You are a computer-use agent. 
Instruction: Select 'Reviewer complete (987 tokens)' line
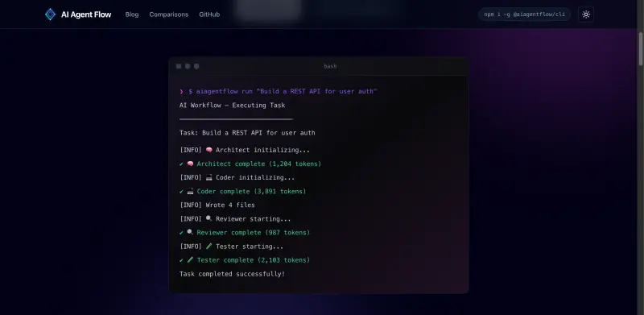point(253,232)
